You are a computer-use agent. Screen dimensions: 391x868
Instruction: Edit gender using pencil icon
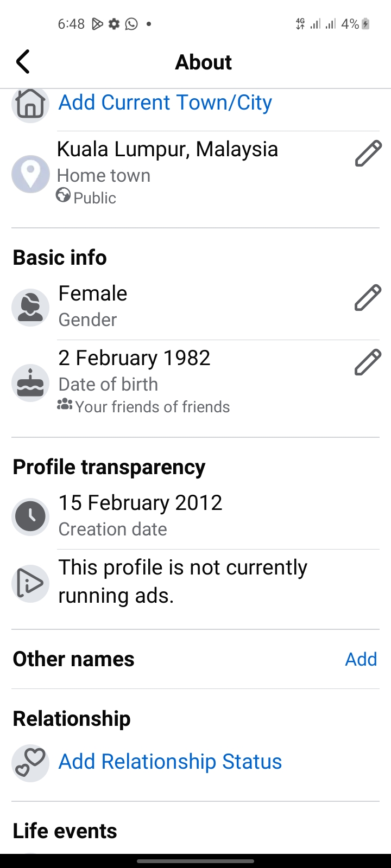[x=368, y=298]
